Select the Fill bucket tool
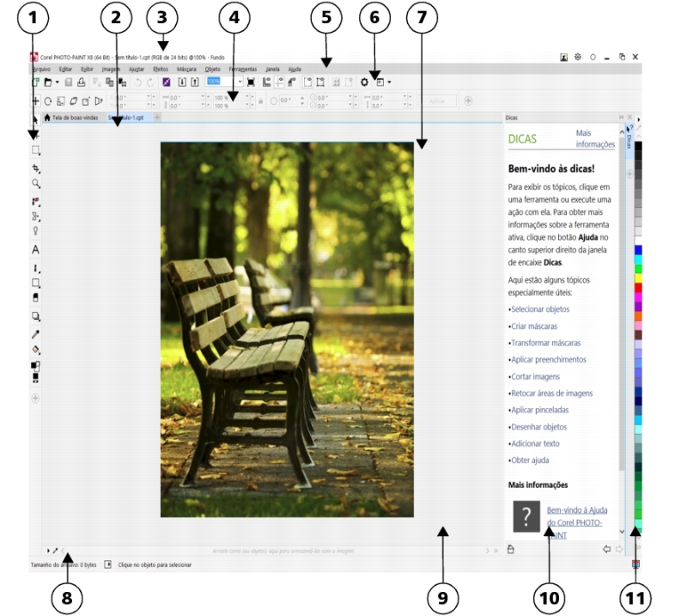The height and width of the screenshot is (616, 687). [x=36, y=351]
